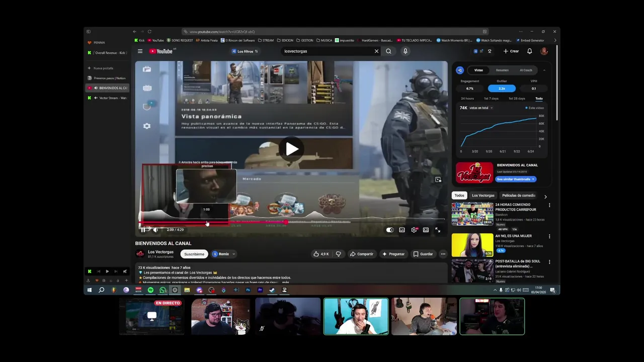Enter fullscreen on the video player
644x362 pixels.
click(438, 230)
